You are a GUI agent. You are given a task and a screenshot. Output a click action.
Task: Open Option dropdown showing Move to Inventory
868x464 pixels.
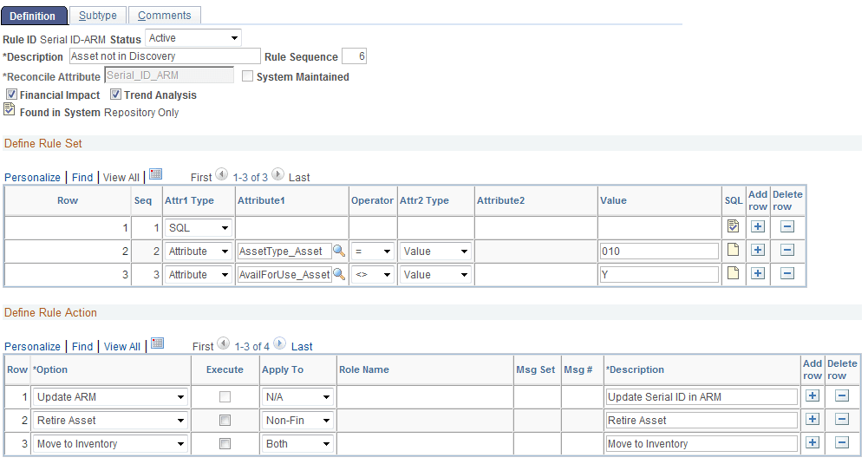point(110,443)
